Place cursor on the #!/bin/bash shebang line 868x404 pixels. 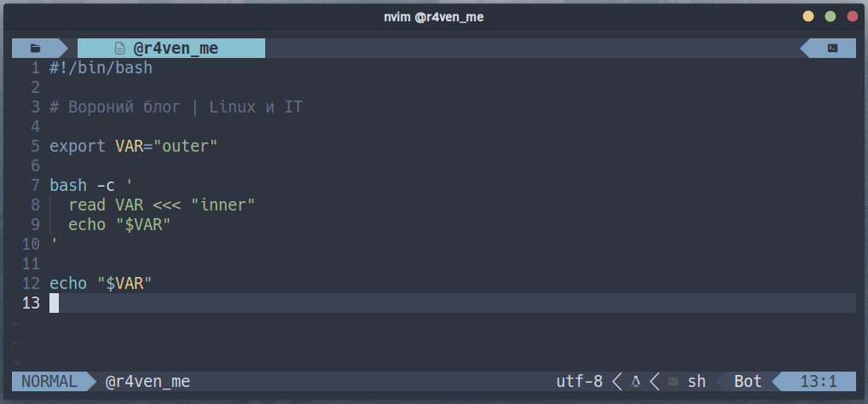101,68
